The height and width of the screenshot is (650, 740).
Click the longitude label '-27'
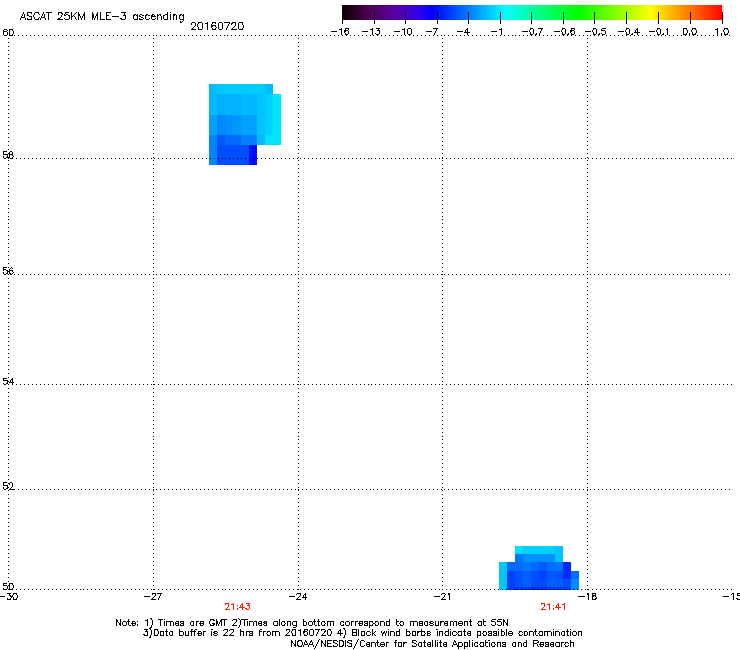153,597
